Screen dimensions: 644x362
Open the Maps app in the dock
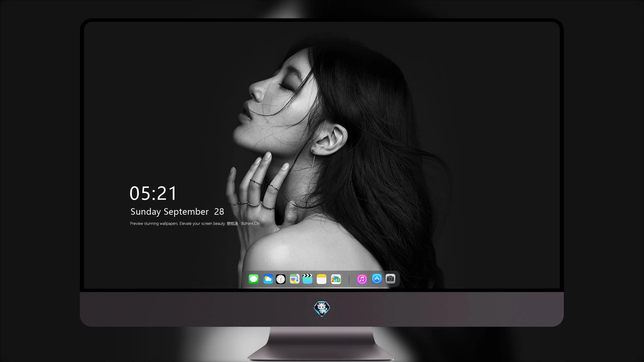[294, 279]
